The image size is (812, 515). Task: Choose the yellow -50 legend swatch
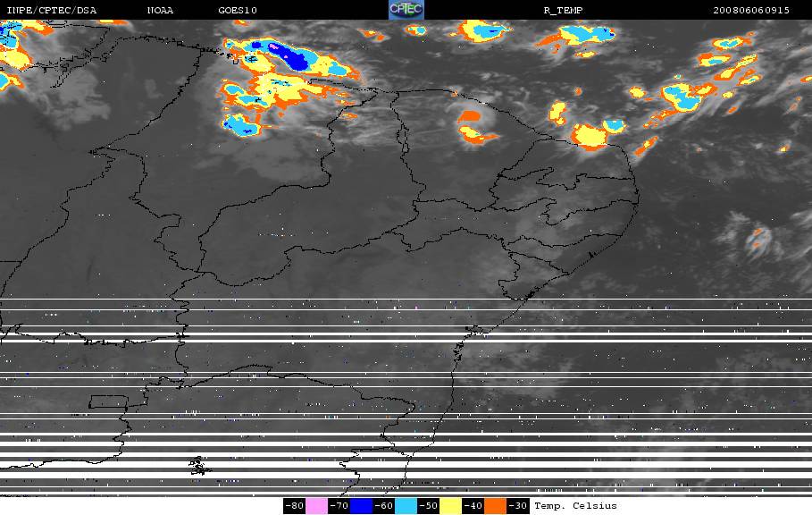[x=450, y=506]
